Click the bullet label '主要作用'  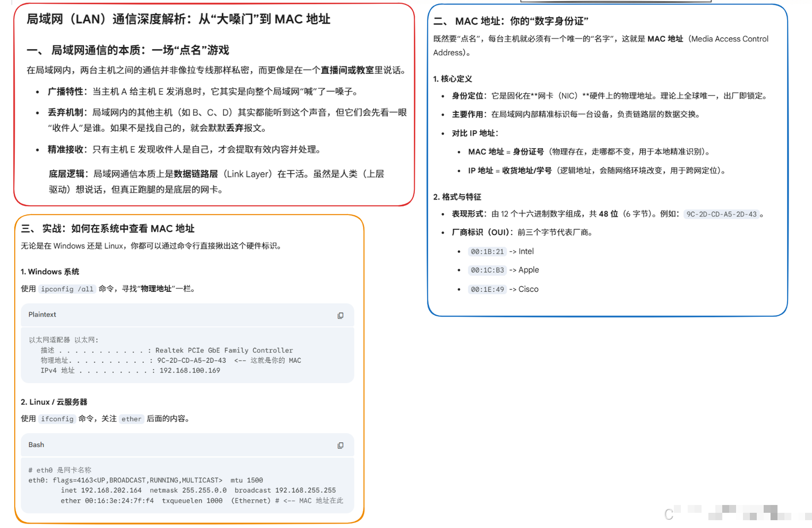pyautogui.click(x=468, y=114)
